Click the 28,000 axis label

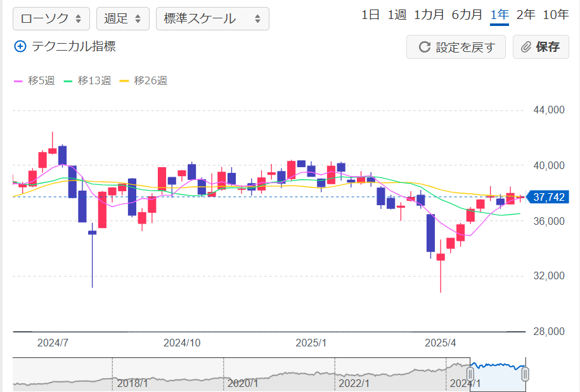549,331
